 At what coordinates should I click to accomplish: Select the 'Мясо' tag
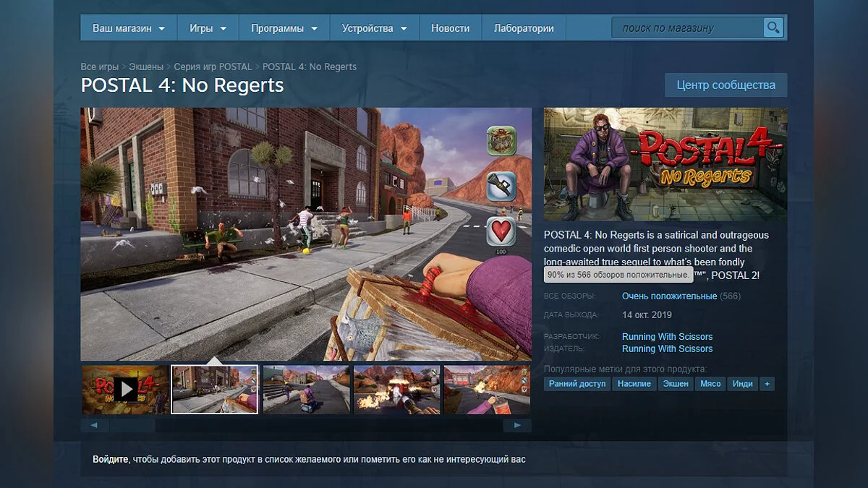tap(710, 384)
